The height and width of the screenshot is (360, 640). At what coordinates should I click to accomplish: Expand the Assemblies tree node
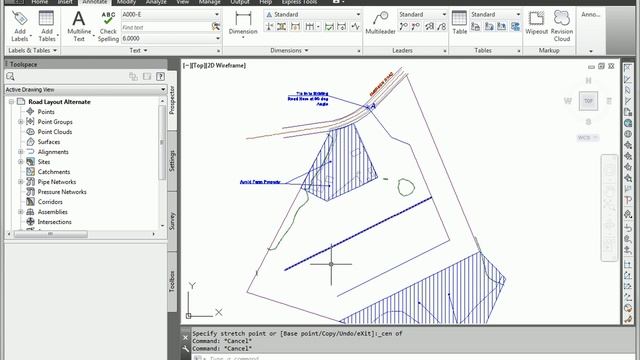pos(20,212)
